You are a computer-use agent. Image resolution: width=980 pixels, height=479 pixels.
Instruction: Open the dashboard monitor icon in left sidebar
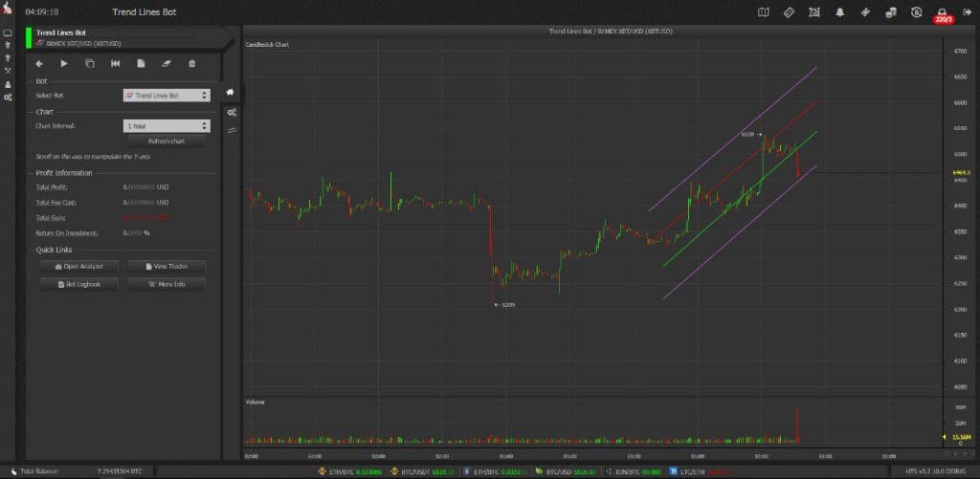click(x=8, y=33)
